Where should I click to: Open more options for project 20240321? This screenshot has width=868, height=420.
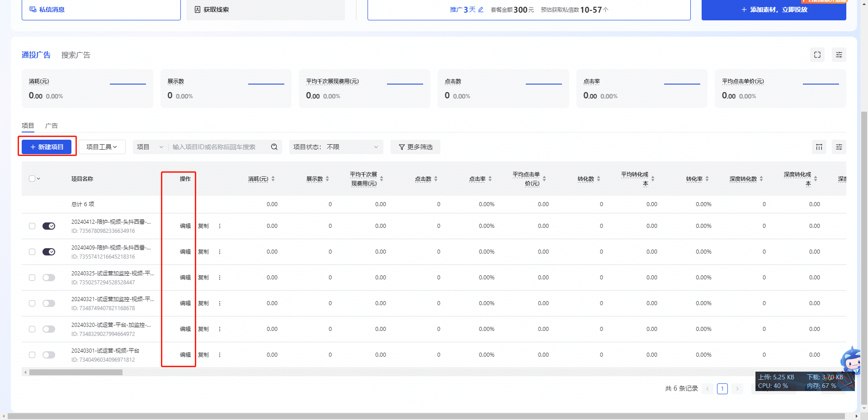tap(220, 303)
